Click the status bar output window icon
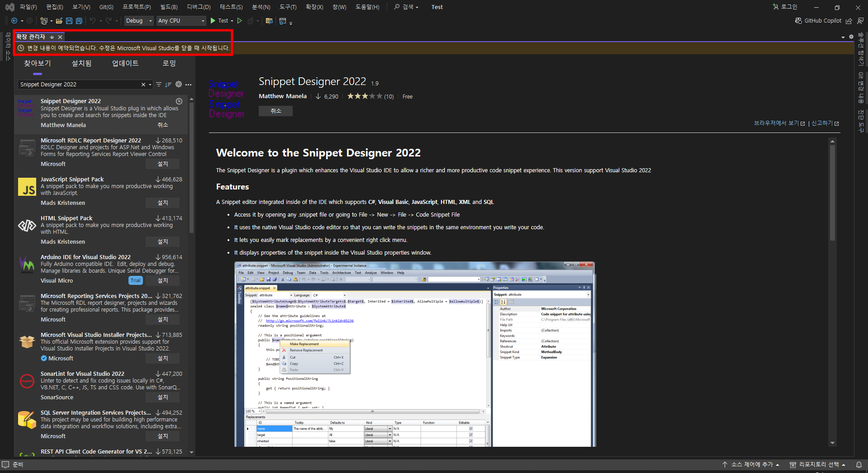 (5, 464)
